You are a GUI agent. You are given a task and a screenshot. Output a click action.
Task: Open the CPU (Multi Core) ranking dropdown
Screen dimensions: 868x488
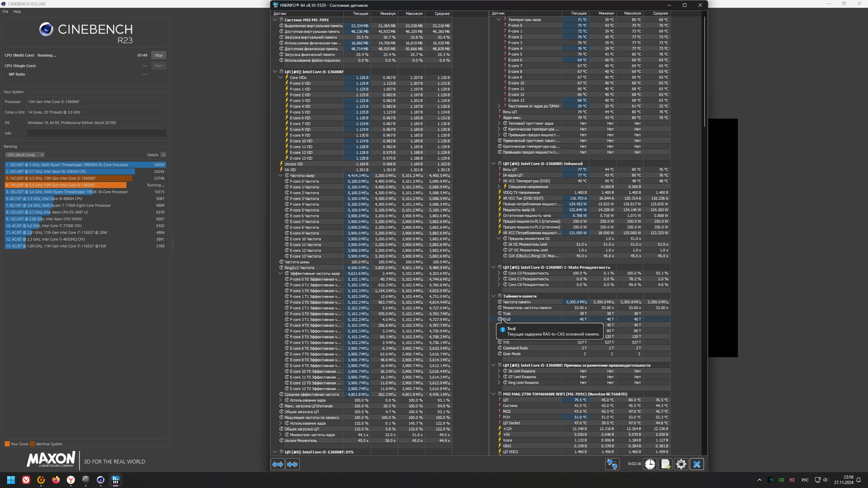25,155
